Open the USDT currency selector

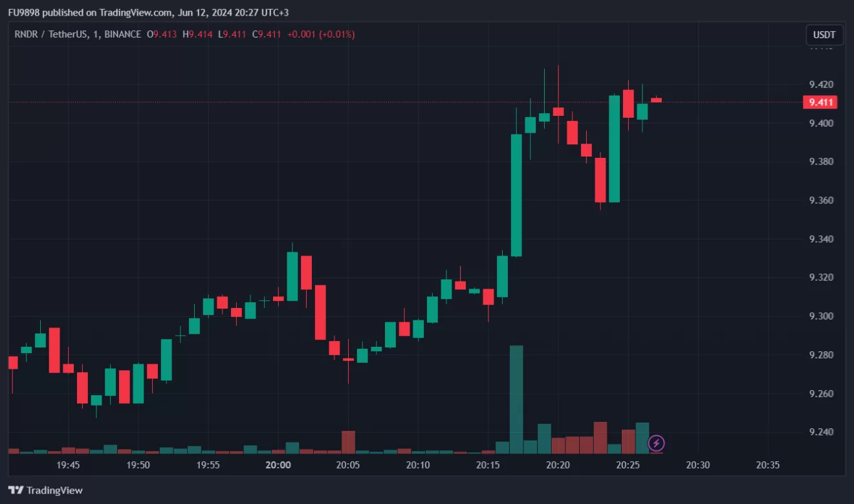[824, 35]
